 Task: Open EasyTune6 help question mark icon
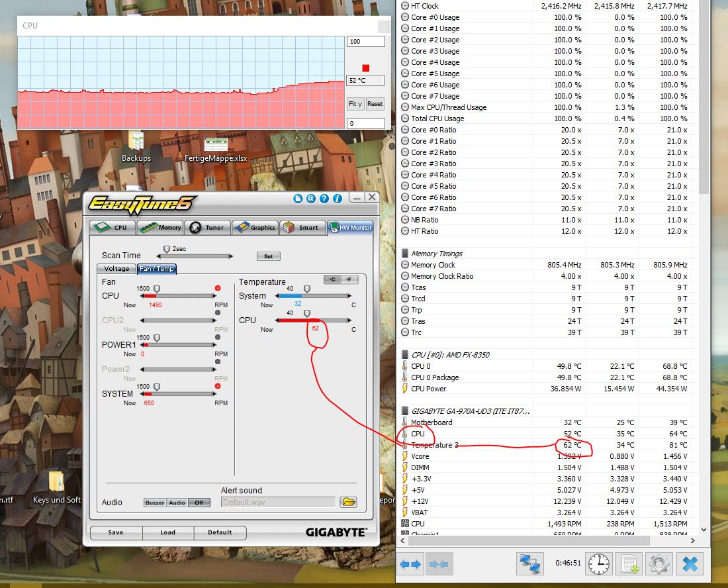click(324, 199)
